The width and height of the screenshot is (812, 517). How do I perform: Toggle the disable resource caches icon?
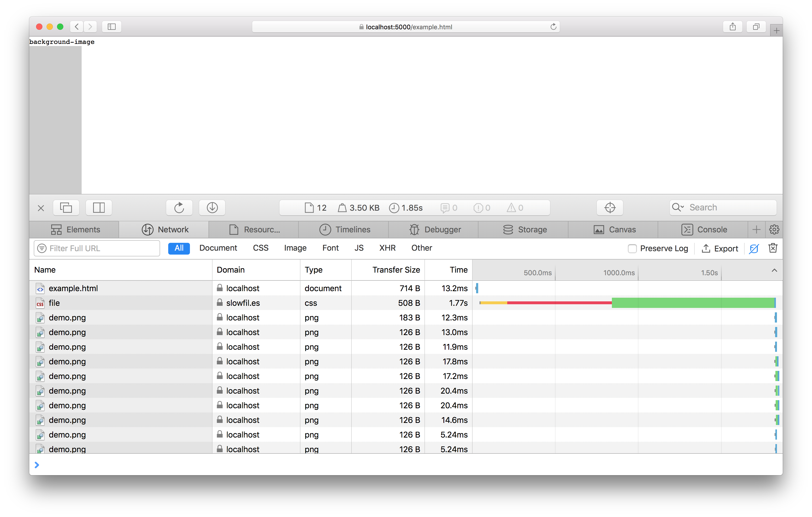tap(754, 249)
